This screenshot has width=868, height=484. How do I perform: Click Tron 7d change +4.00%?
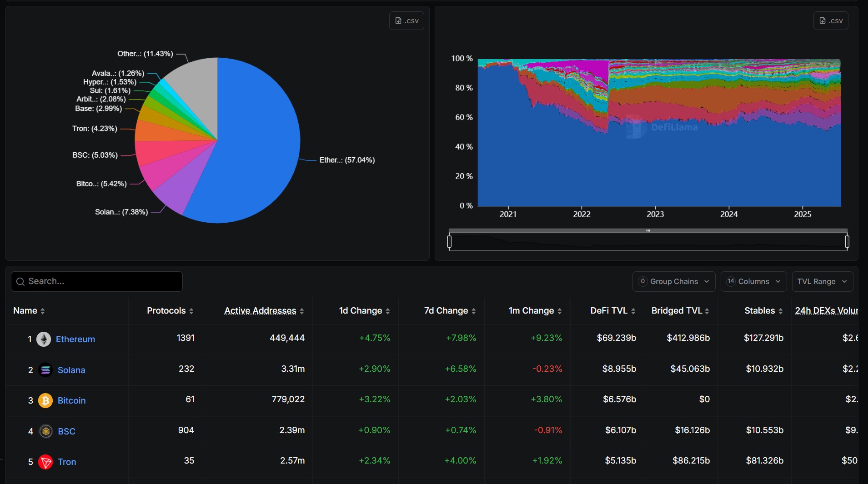point(460,460)
